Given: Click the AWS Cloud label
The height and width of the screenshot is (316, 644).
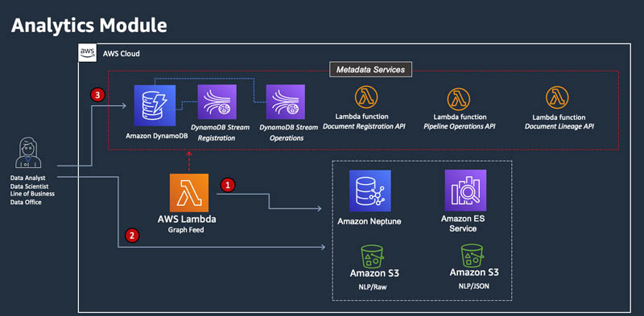Looking at the screenshot, I should [x=122, y=53].
